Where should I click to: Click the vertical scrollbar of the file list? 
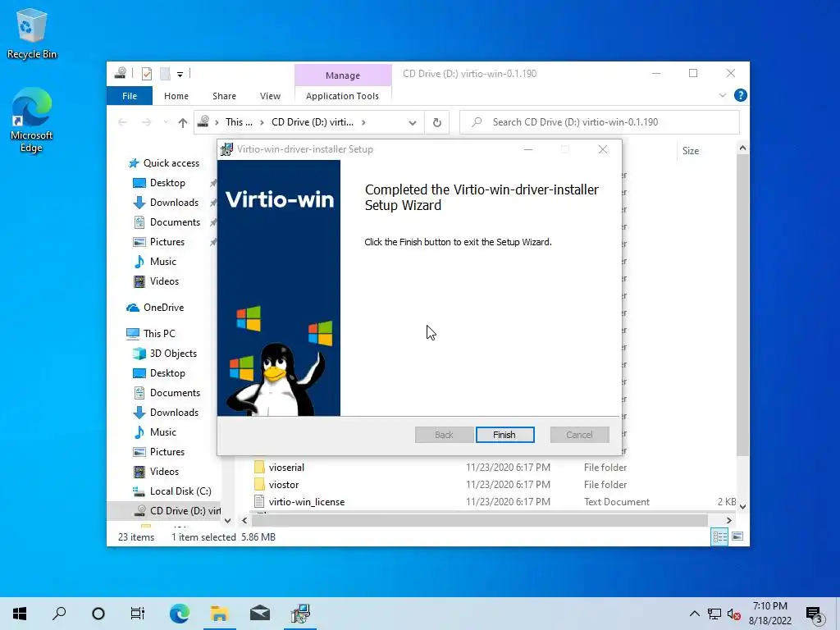pos(742,305)
